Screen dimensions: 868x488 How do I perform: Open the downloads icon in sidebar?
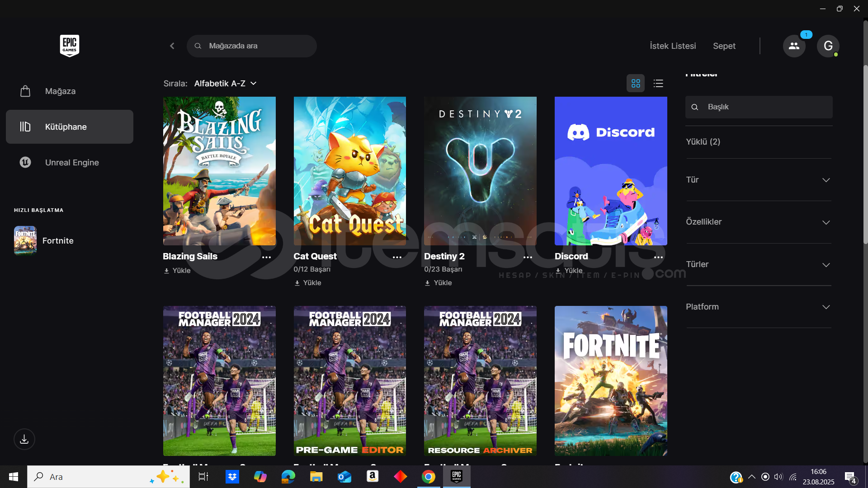point(24,439)
